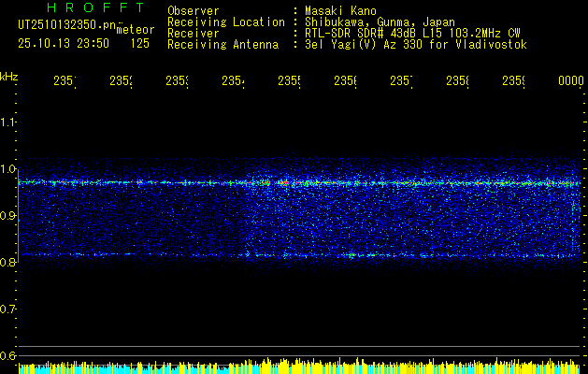Click the kHz axis unit label
The height and width of the screenshot is (374, 588).
tap(8, 77)
